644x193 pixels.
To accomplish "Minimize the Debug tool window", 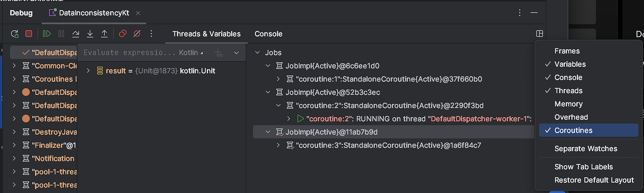I will tap(534, 13).
